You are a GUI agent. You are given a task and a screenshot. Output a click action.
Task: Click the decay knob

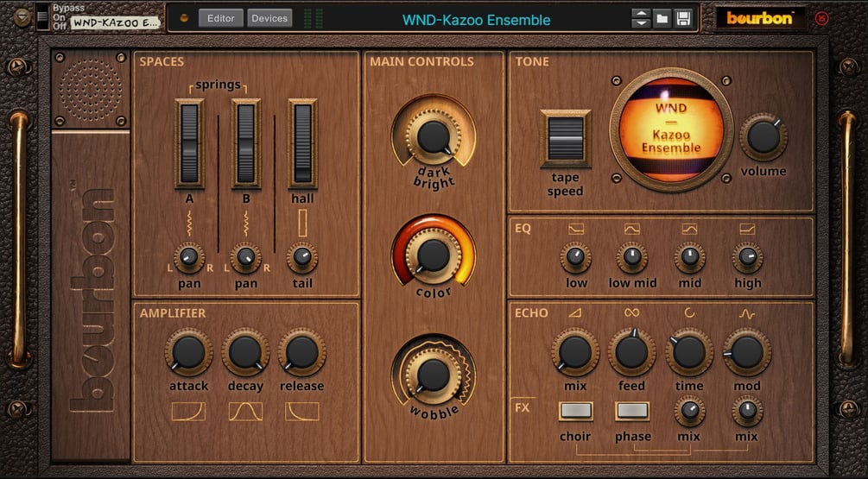(x=245, y=352)
